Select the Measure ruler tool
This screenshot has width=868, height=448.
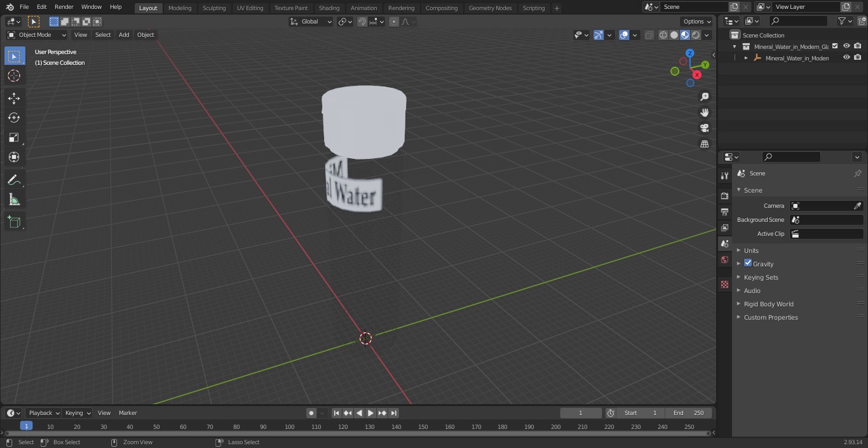pos(15,200)
